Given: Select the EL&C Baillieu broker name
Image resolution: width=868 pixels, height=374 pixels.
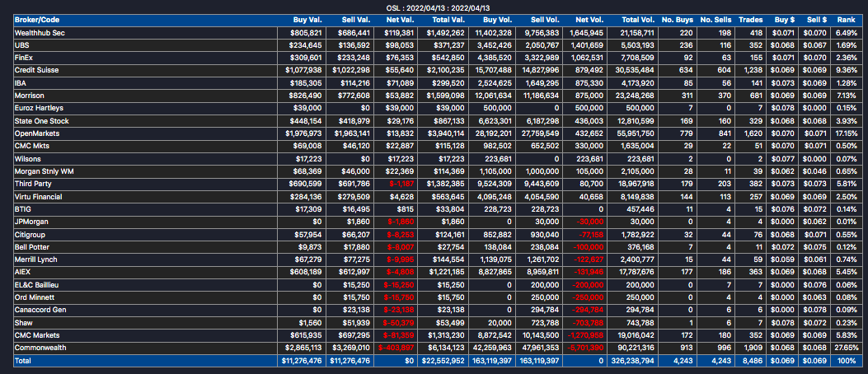Looking at the screenshot, I should point(36,285).
